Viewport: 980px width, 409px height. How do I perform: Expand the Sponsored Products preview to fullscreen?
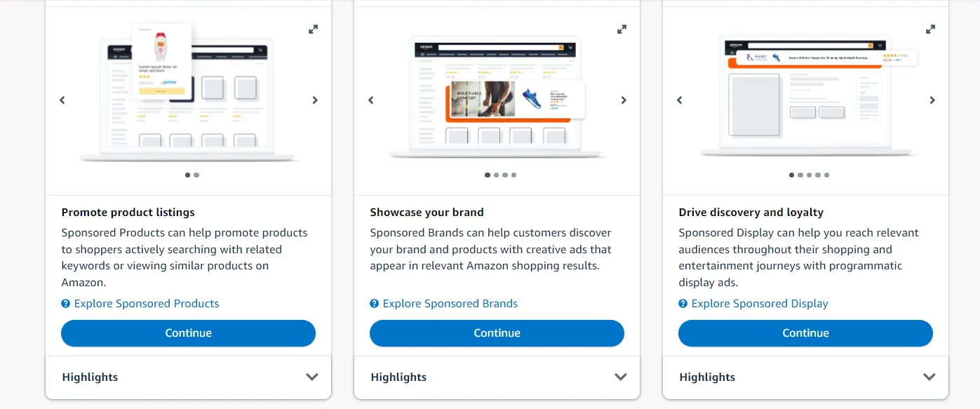313,29
